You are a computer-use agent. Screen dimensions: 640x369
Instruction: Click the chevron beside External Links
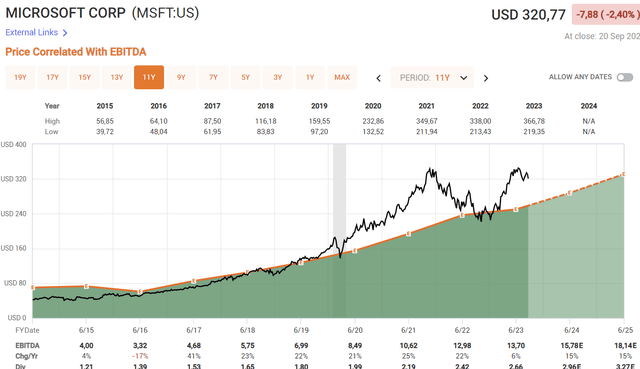(65, 33)
